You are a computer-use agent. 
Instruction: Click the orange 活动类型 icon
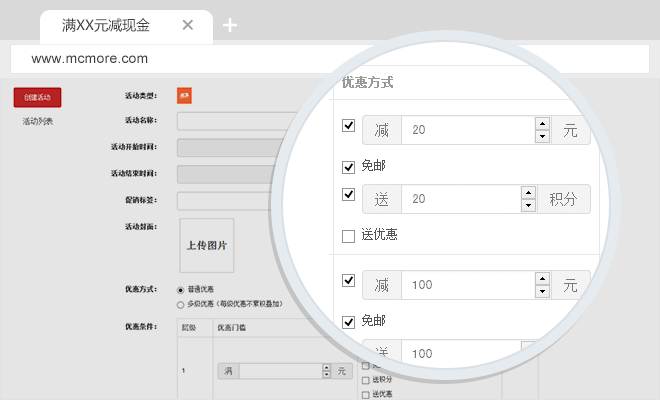click(184, 95)
